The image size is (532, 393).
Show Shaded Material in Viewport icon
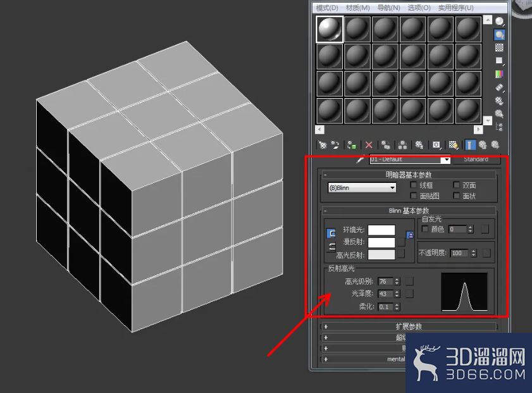coord(454,146)
